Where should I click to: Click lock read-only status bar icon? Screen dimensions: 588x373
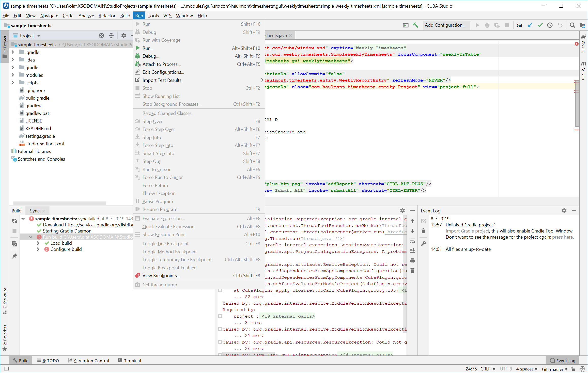[573, 369]
